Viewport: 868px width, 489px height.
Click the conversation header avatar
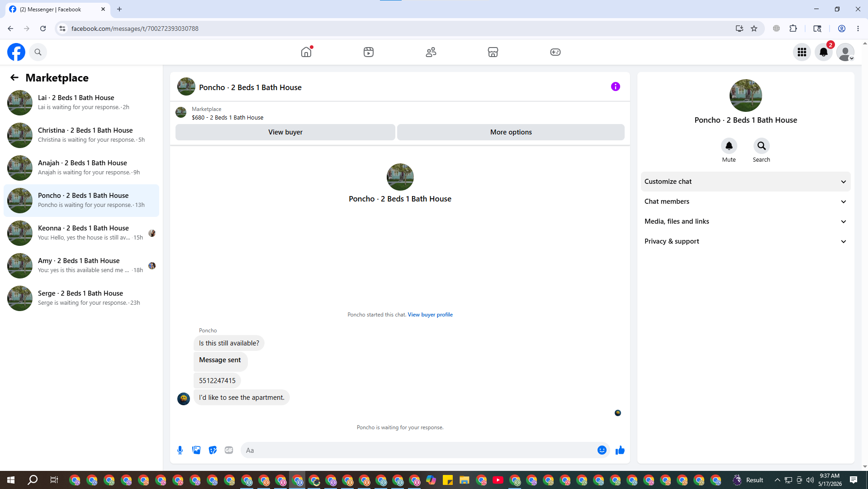coord(186,86)
